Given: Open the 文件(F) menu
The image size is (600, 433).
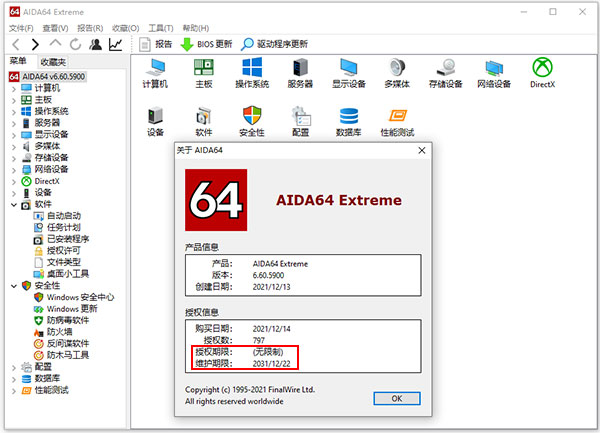Looking at the screenshot, I should pos(21,28).
